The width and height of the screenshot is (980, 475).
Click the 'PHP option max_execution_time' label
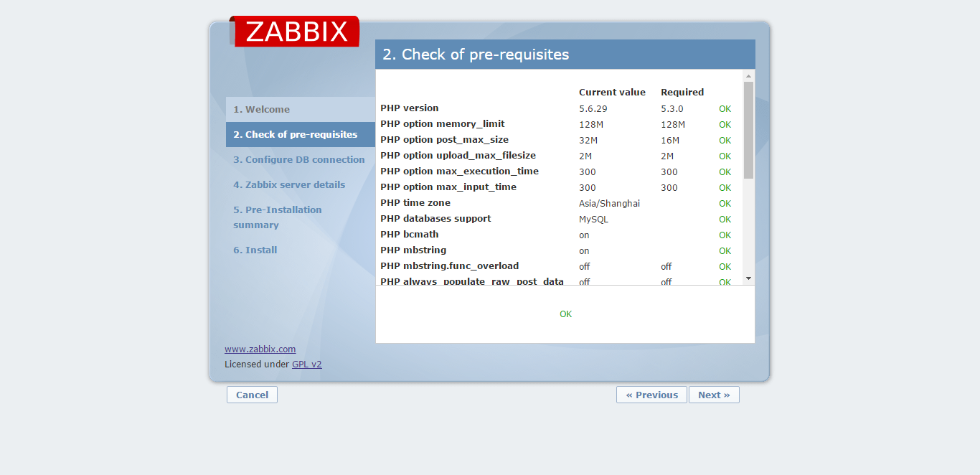(x=459, y=171)
